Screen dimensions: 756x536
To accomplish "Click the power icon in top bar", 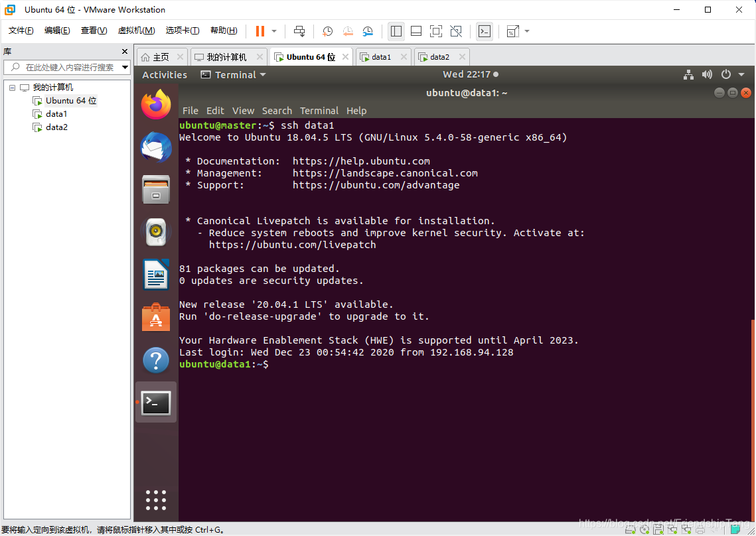I will (x=725, y=74).
